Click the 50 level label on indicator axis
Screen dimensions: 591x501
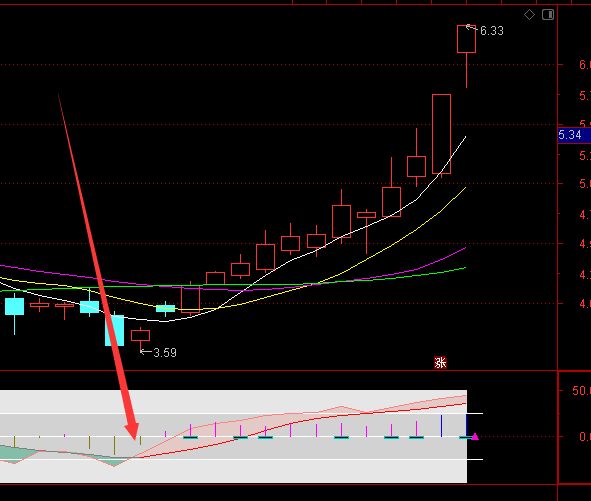pyautogui.click(x=580, y=391)
